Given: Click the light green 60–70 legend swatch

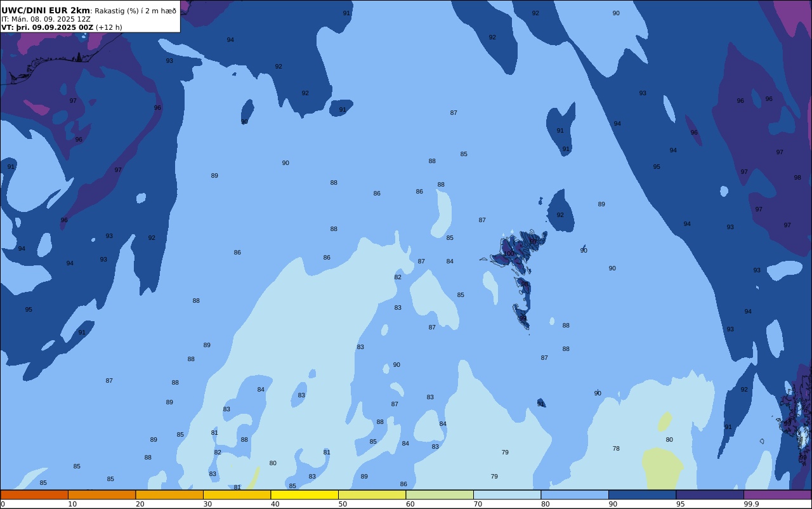Looking at the screenshot, I should pyautogui.click(x=440, y=494).
